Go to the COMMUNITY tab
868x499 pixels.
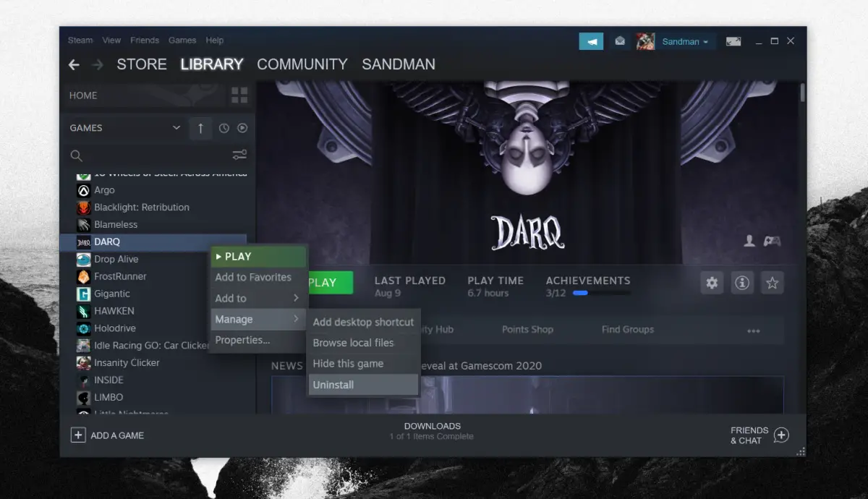point(302,64)
